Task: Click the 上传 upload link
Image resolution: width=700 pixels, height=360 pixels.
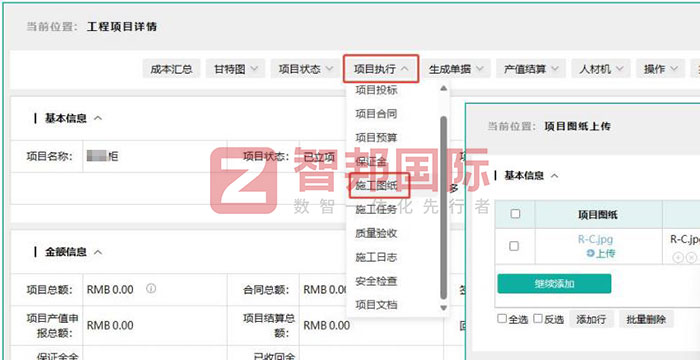Action: pos(601,253)
